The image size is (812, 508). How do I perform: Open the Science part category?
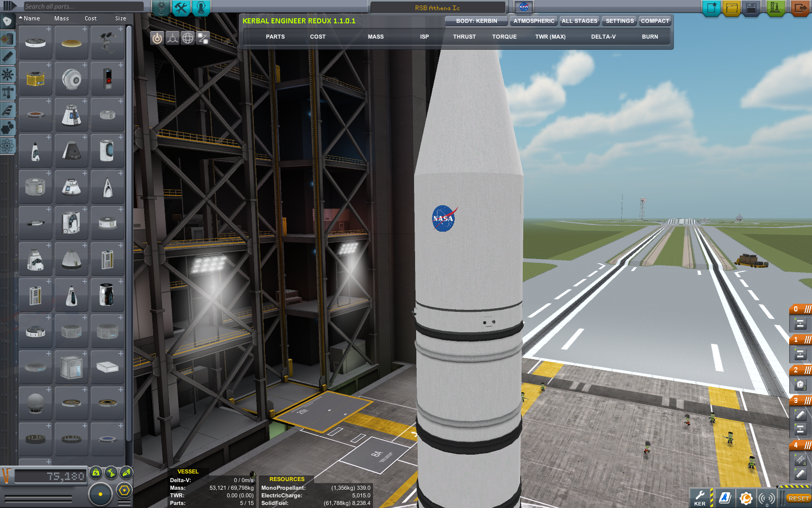pyautogui.click(x=7, y=146)
